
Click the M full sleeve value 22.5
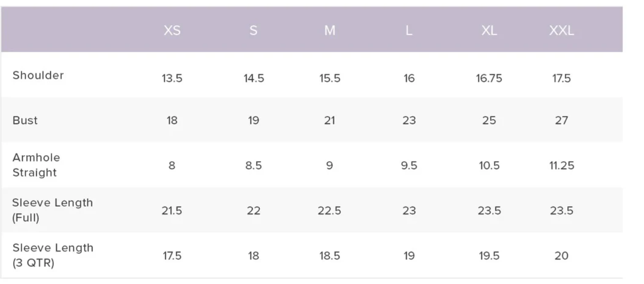[x=330, y=211]
